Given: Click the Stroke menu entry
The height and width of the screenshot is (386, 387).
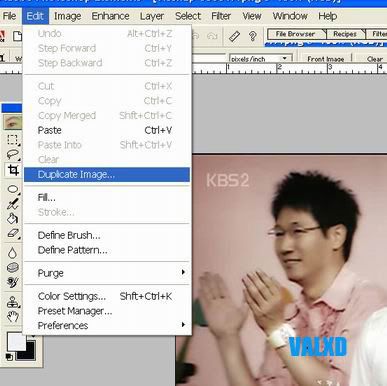Looking at the screenshot, I should point(107,212).
